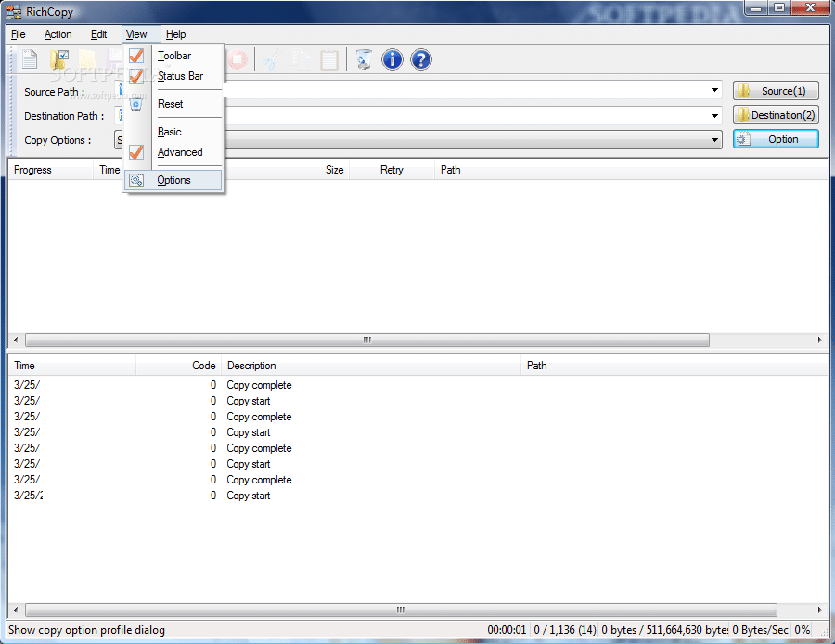
Task: Click the faded plain folder toolbar icon
Action: pyautogui.click(x=87, y=59)
